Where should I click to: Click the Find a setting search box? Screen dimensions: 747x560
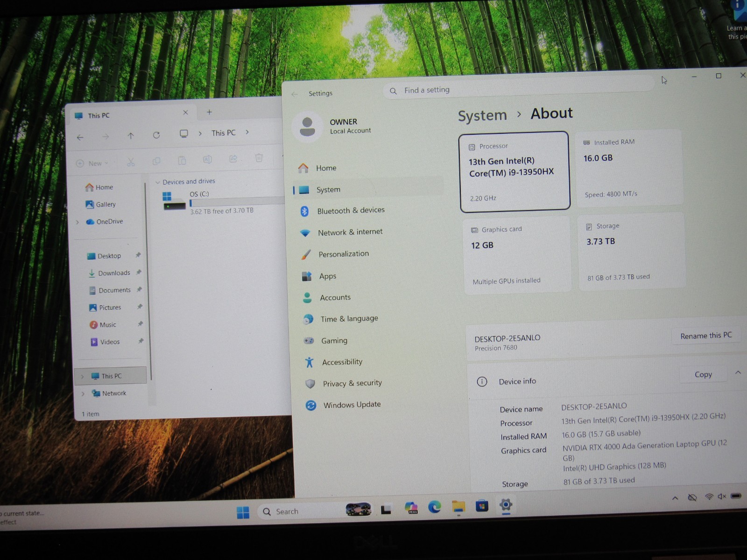pyautogui.click(x=518, y=89)
